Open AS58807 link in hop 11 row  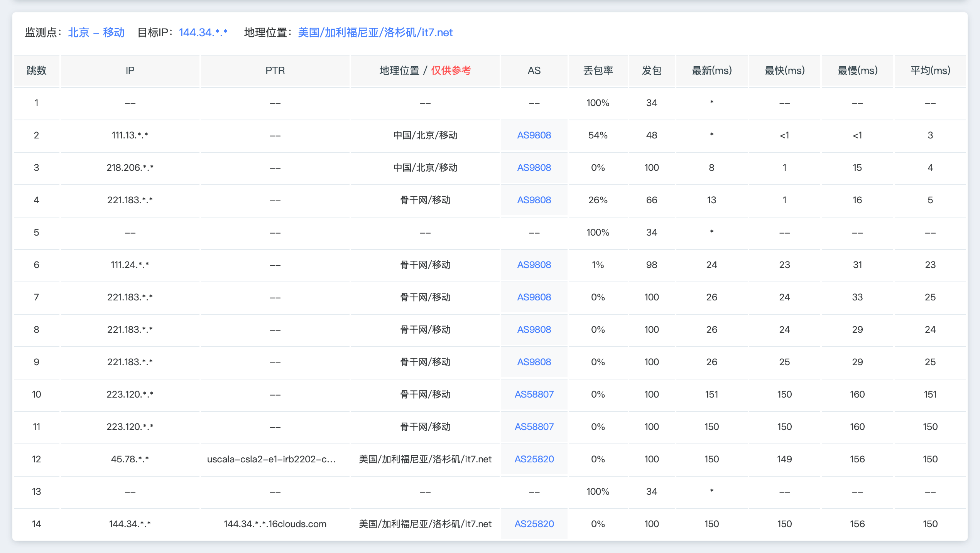[x=534, y=427]
